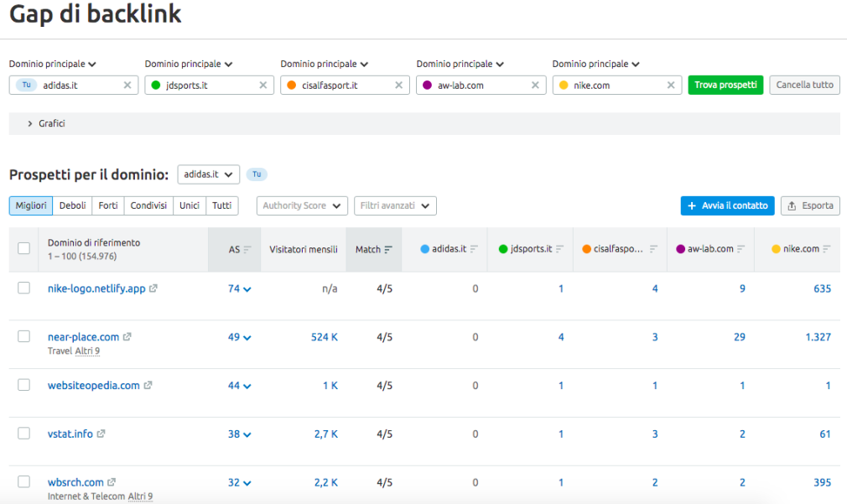Click the Avvia il contatto button
847x504 pixels.
[x=728, y=205]
